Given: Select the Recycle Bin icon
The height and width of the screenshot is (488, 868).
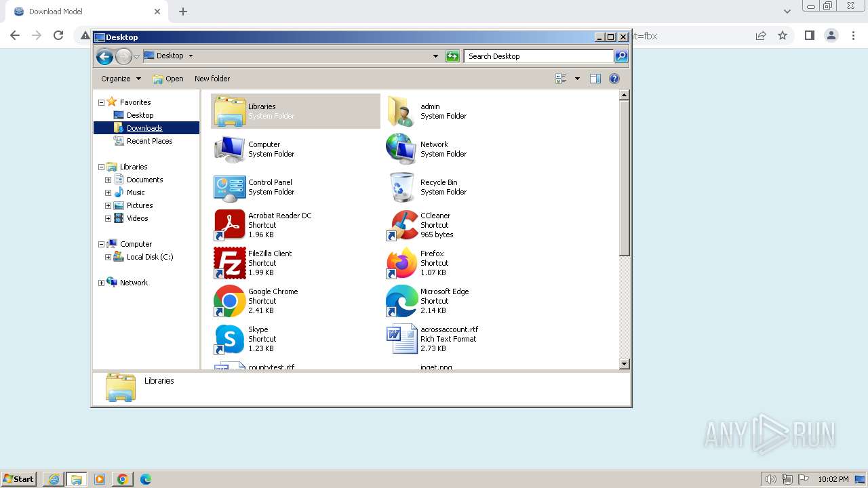Looking at the screenshot, I should [401, 187].
